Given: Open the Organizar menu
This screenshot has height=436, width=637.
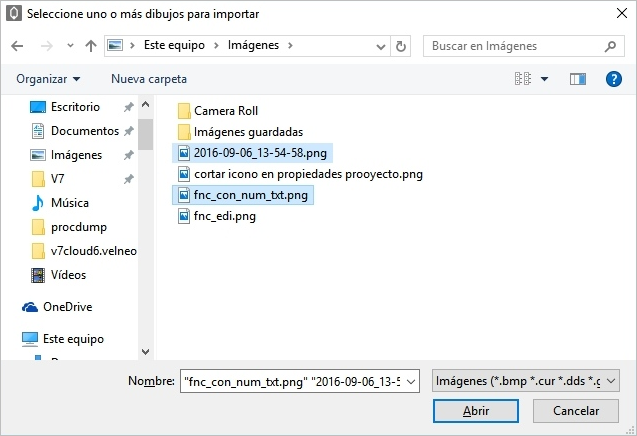Looking at the screenshot, I should (x=49, y=79).
